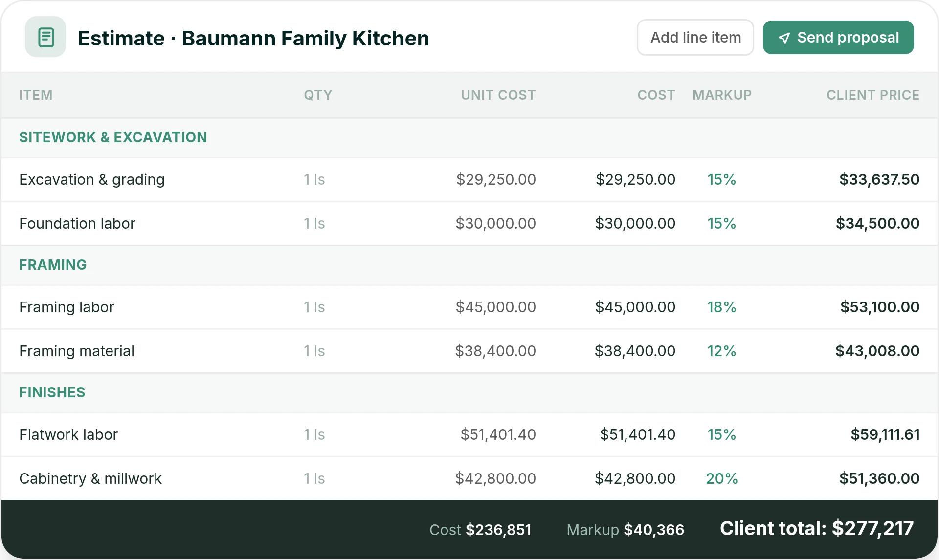939x560 pixels.
Task: Open the Cabinetry & millwork line item
Action: pyautogui.click(x=469, y=478)
